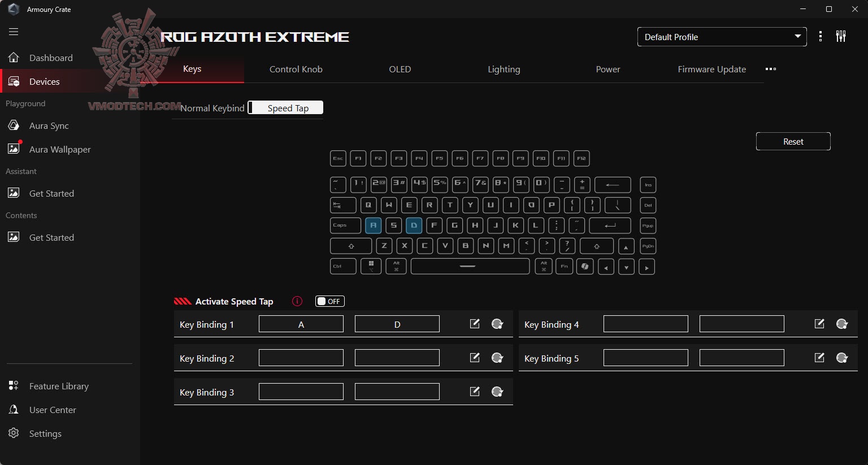Reset Key Binding 5 to default
868x465 pixels.
click(x=842, y=358)
